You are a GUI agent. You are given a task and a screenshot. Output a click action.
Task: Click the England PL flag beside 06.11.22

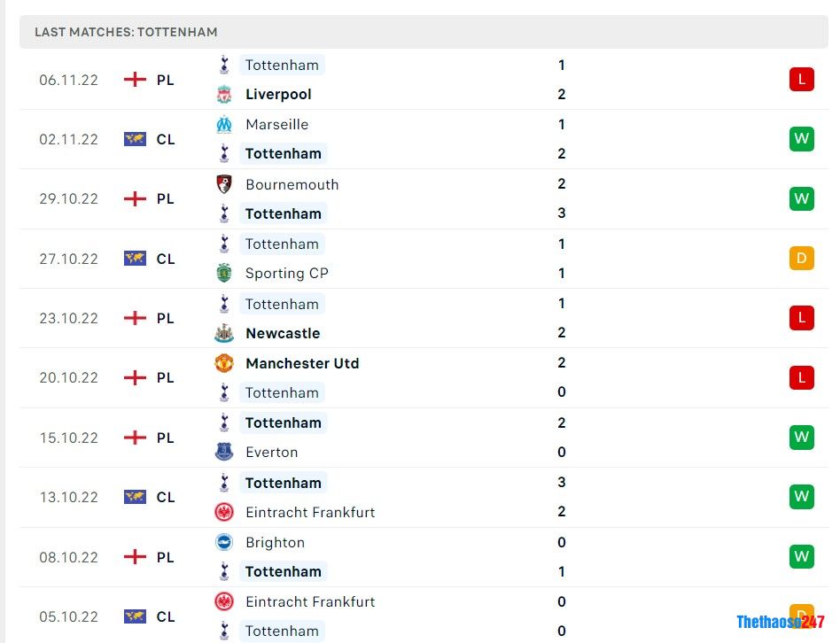click(135, 79)
